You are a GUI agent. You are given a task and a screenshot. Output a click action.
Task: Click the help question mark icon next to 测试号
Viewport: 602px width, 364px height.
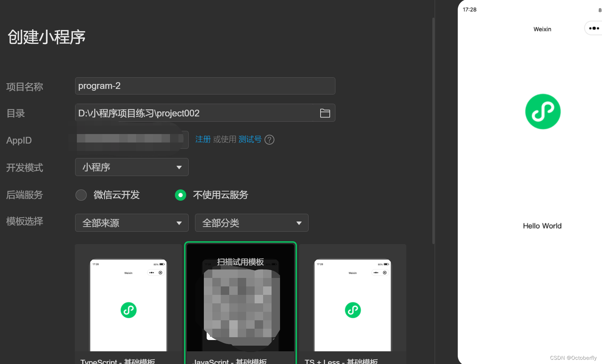[x=269, y=140]
